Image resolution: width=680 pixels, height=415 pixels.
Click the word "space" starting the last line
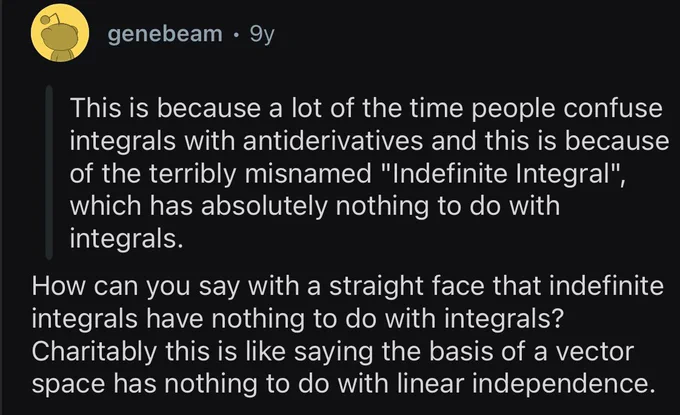pos(69,385)
